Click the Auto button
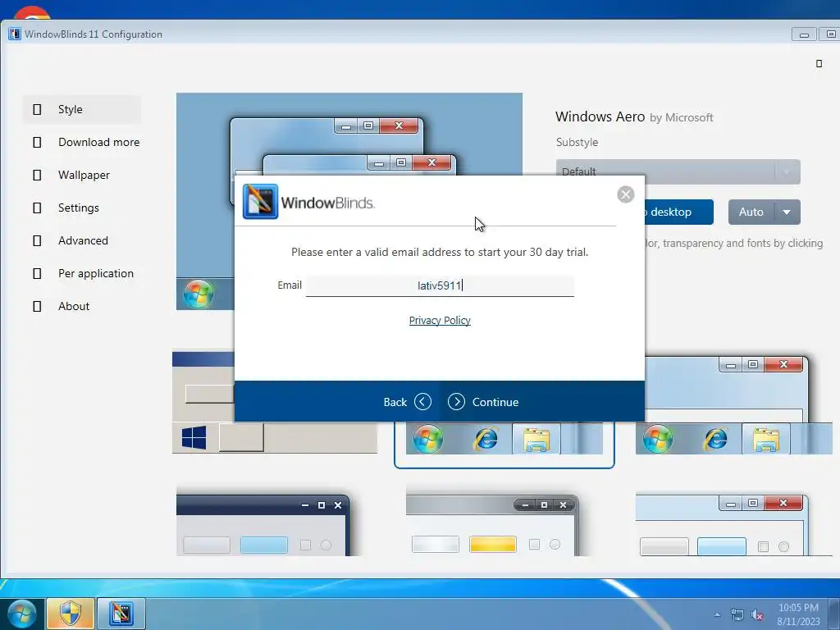The width and height of the screenshot is (840, 630). point(751,212)
